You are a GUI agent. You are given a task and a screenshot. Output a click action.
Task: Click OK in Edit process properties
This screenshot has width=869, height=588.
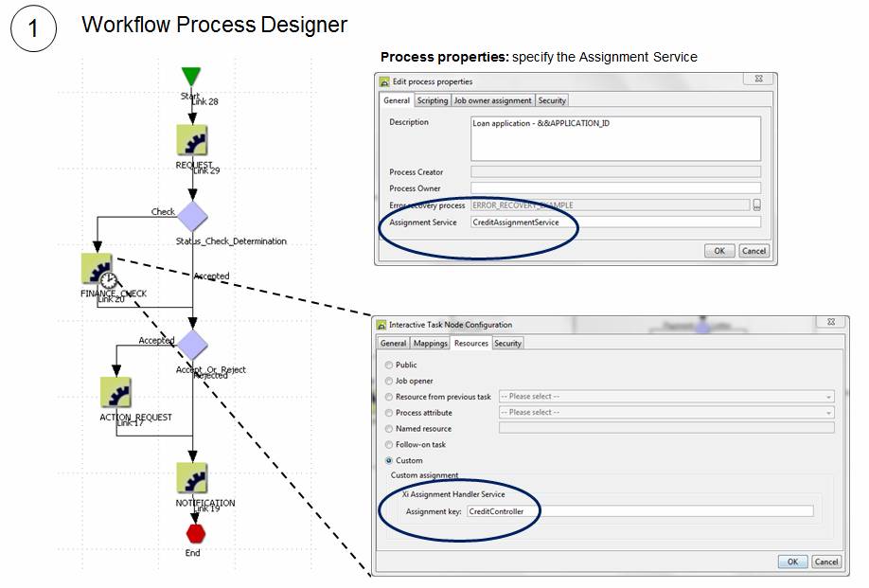[718, 251]
